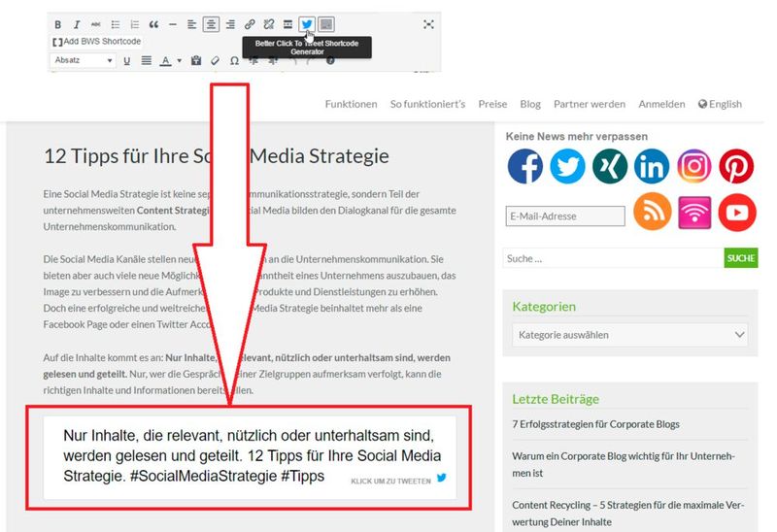Toggle the toolbar kitchen sink icon
The width and height of the screenshot is (777, 532).
[x=326, y=24]
